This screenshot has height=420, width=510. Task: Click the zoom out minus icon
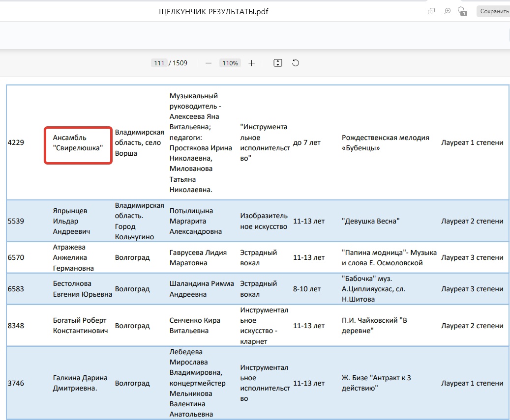point(209,63)
